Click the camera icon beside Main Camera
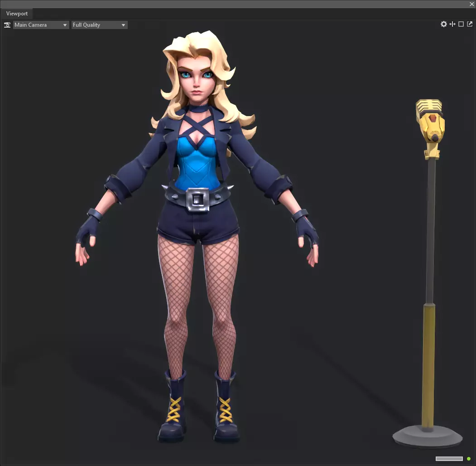 7,25
